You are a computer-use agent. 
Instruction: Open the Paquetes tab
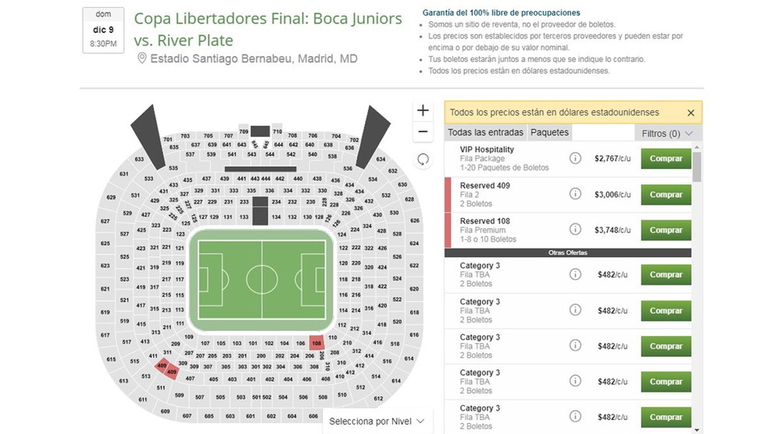click(550, 132)
